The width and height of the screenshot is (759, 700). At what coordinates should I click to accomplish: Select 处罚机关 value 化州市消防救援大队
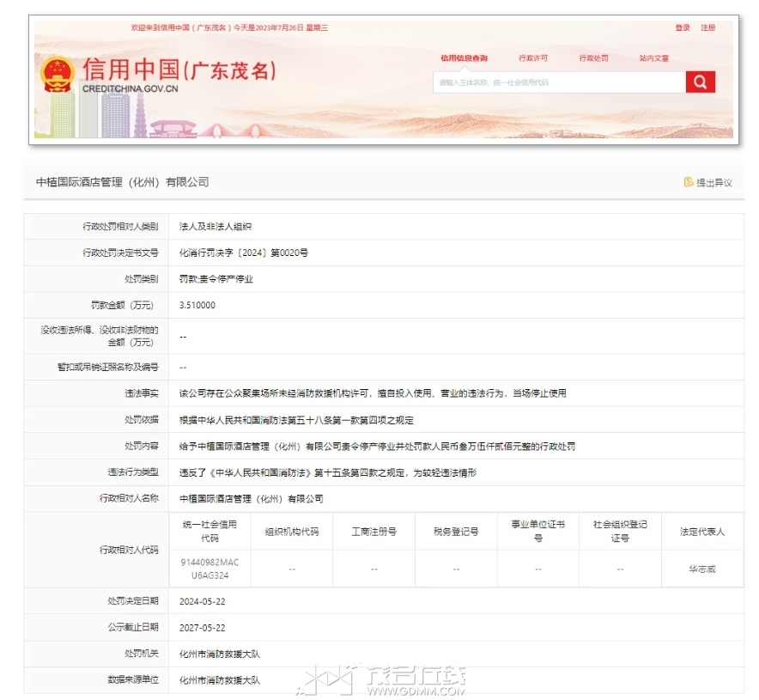[220, 654]
